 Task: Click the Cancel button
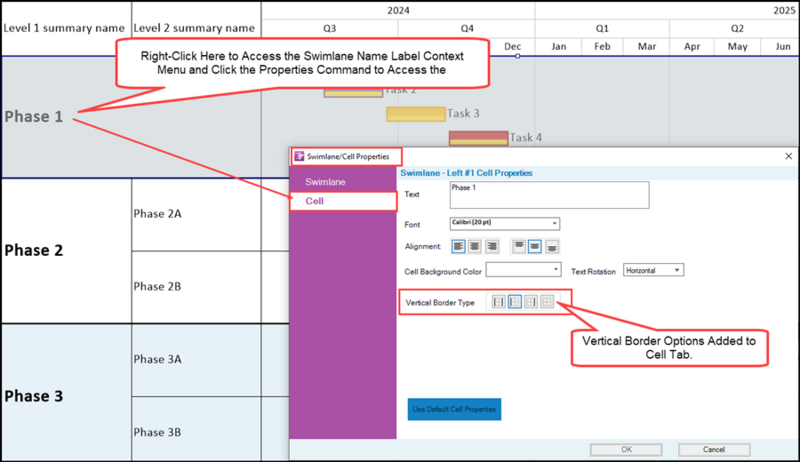tap(714, 449)
